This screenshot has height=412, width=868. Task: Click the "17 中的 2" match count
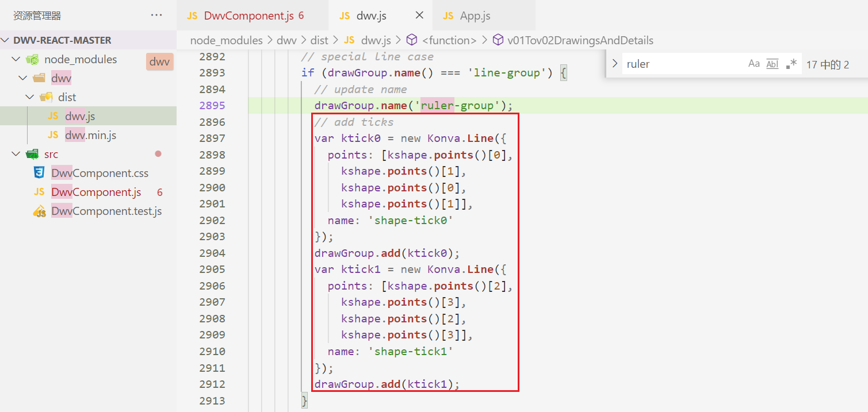[828, 64]
